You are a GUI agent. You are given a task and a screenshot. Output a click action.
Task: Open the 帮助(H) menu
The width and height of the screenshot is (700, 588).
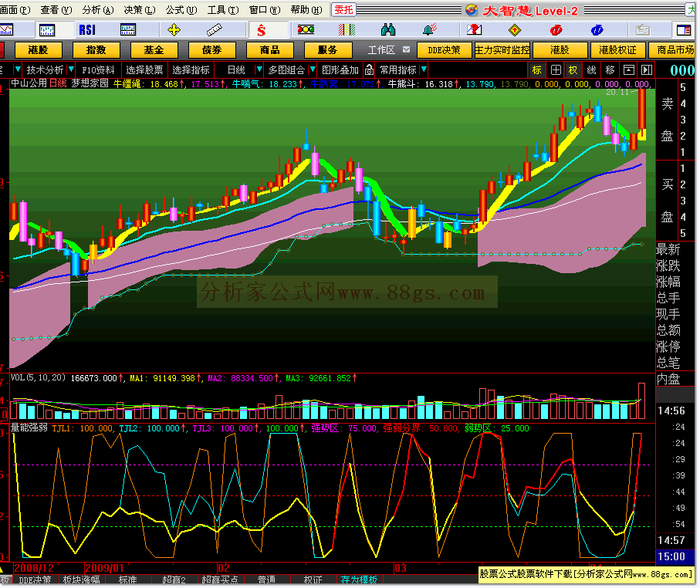[x=306, y=10]
